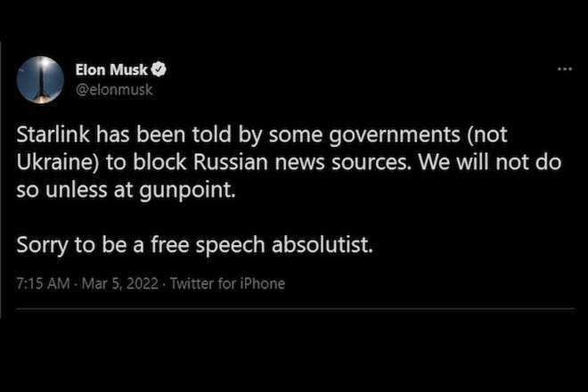Open the three-dot more options menu
Image resolution: width=588 pixels, height=392 pixels.
click(564, 69)
